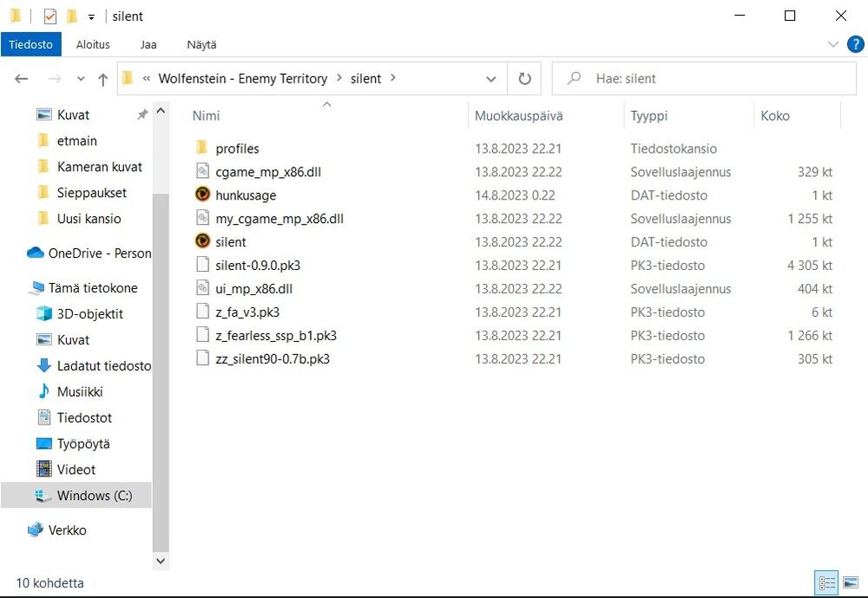This screenshot has height=598, width=868.
Task: Click the hunkusage file icon
Action: click(202, 194)
